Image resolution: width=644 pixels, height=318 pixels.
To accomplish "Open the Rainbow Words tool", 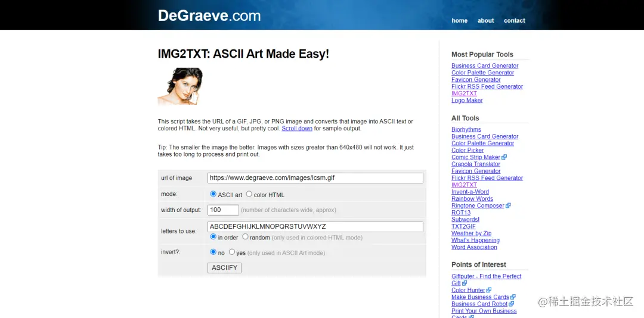I will 472,199.
